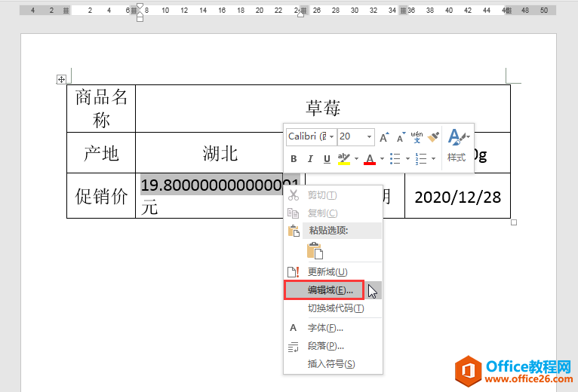578x392 pixels.
Task: Click the shrink font size icon
Action: point(401,137)
